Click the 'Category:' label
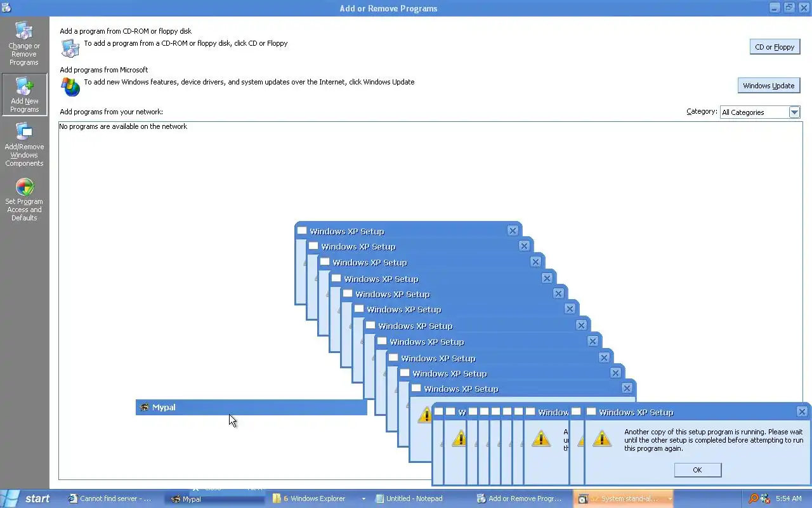 click(x=702, y=112)
